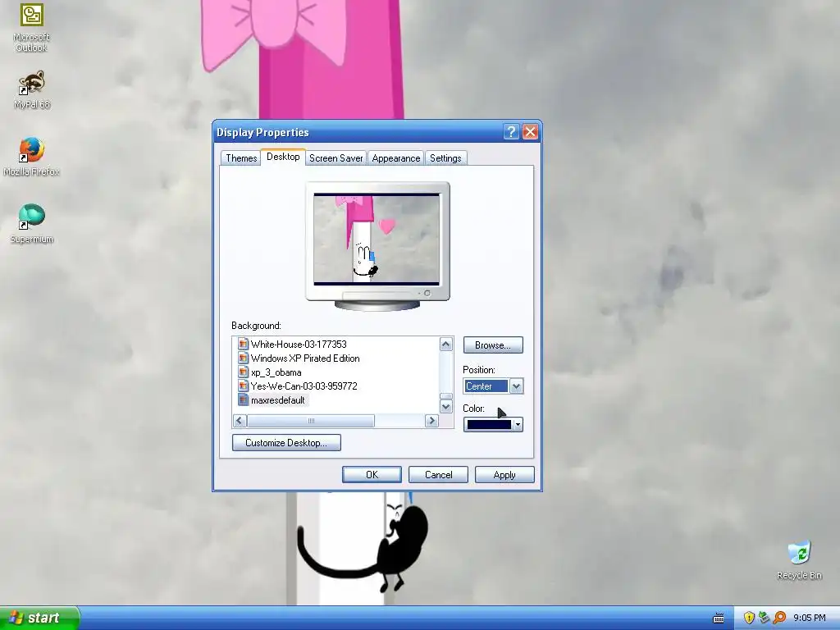Screen dimensions: 840x630
Task: Click the yellow security shield tray icon
Action: tap(749, 618)
